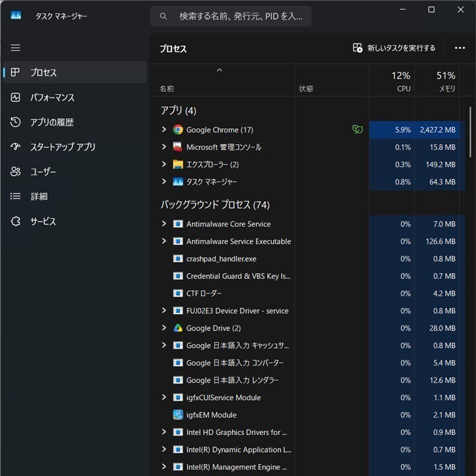Viewport: 476px width, 476px height.
Task: Expand Intel(R) Dynamic Application row
Action: point(164,450)
